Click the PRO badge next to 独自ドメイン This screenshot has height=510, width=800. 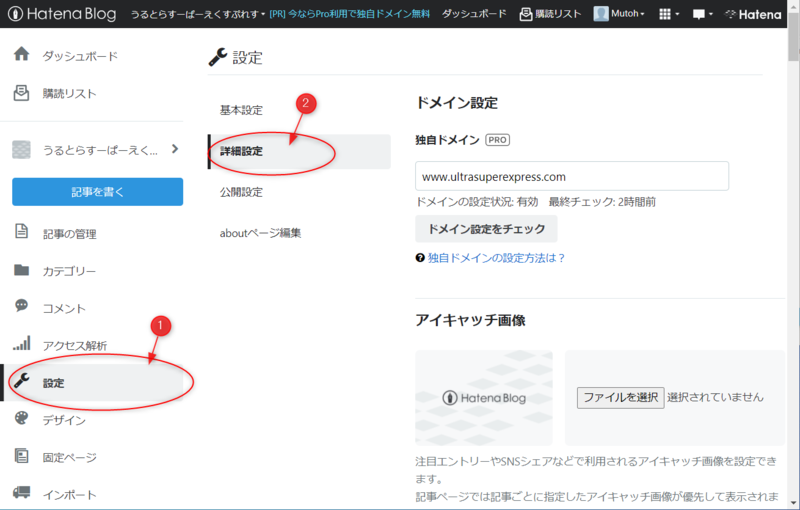(497, 140)
